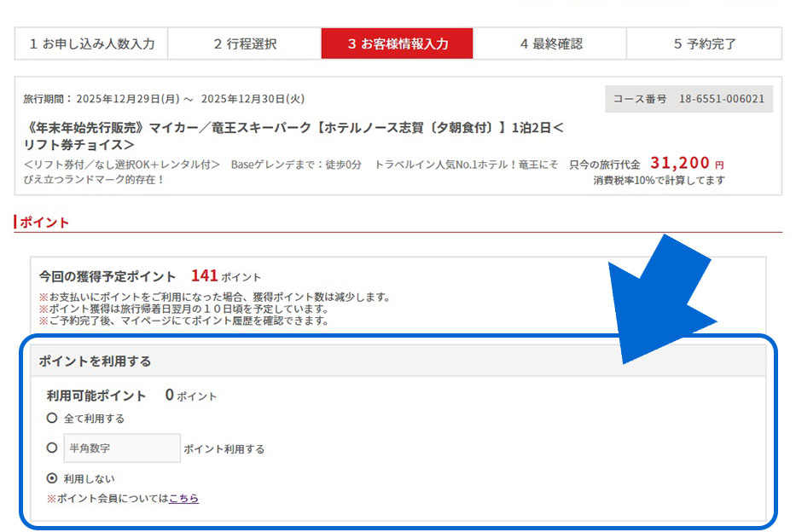Click the 141 ポイント earned value
796x532 pixels.
coord(205,276)
